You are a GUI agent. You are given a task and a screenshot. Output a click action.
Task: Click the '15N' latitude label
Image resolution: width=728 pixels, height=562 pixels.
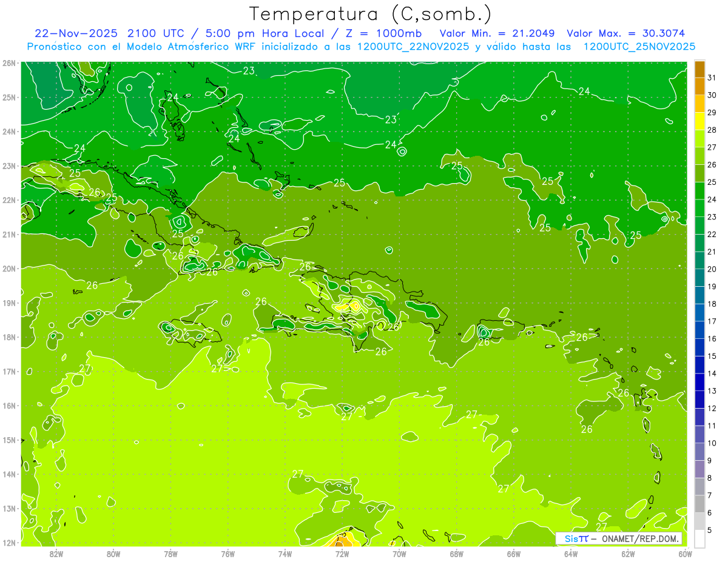coord(8,440)
